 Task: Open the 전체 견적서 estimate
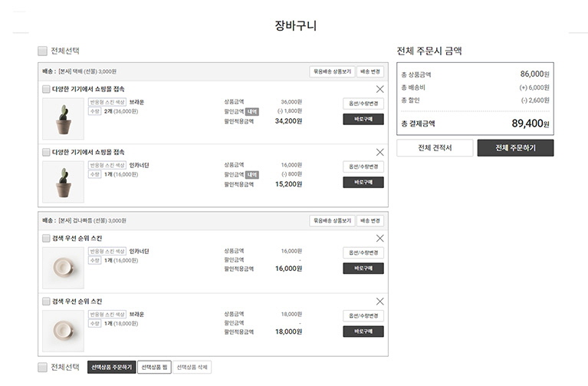pyautogui.click(x=434, y=147)
